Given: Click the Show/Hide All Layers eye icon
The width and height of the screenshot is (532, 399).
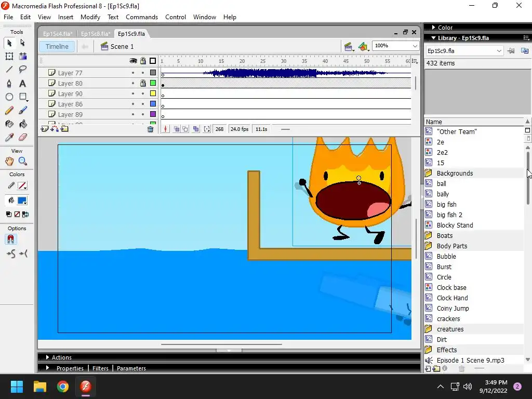Looking at the screenshot, I should [133, 61].
